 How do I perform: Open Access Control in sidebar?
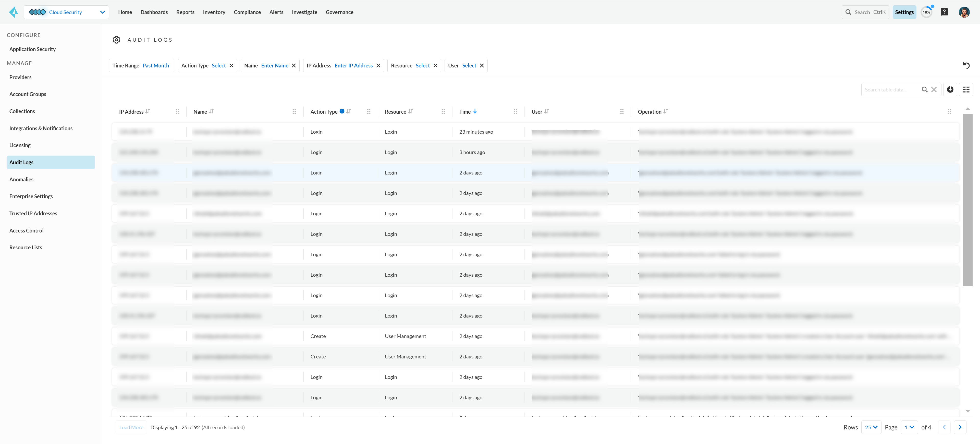pos(26,230)
